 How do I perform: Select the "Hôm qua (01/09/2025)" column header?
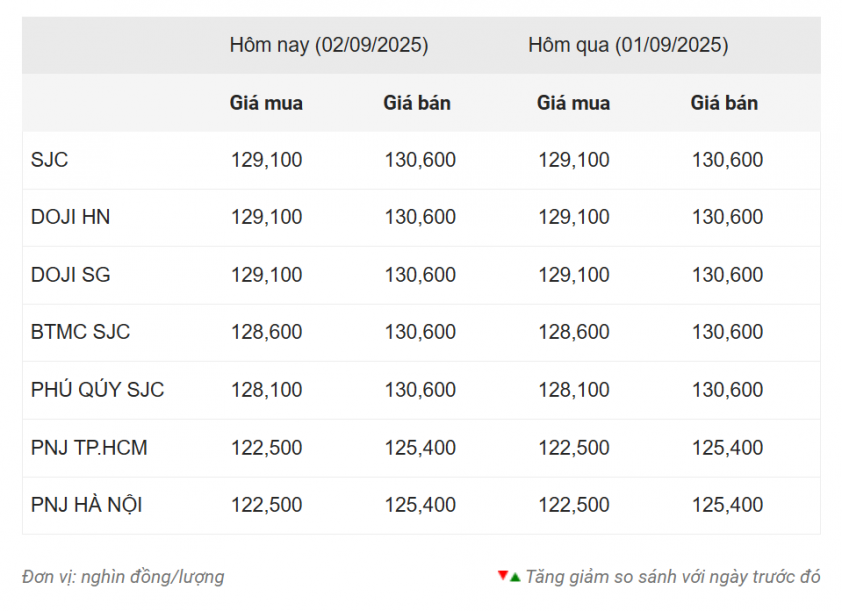[628, 45]
